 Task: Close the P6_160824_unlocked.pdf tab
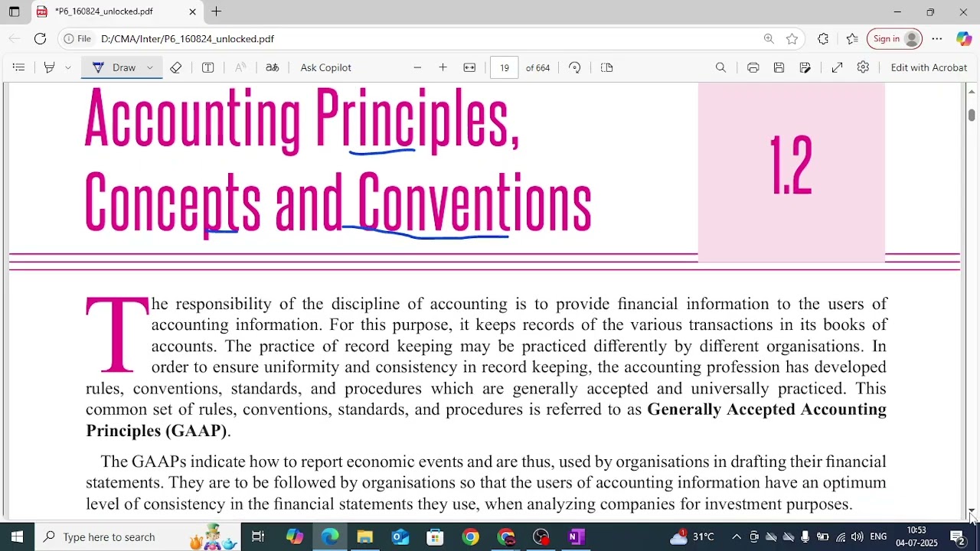[x=193, y=11]
